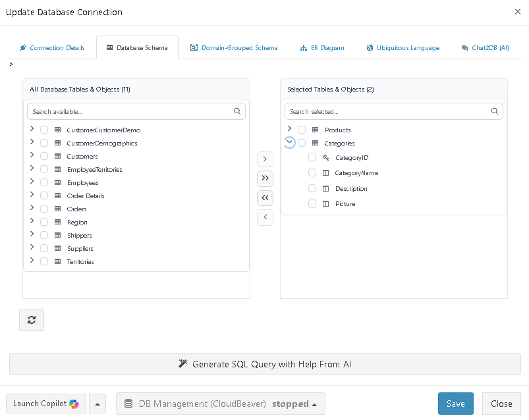Click the table icon next to Shippers
529x420 pixels.
point(58,235)
